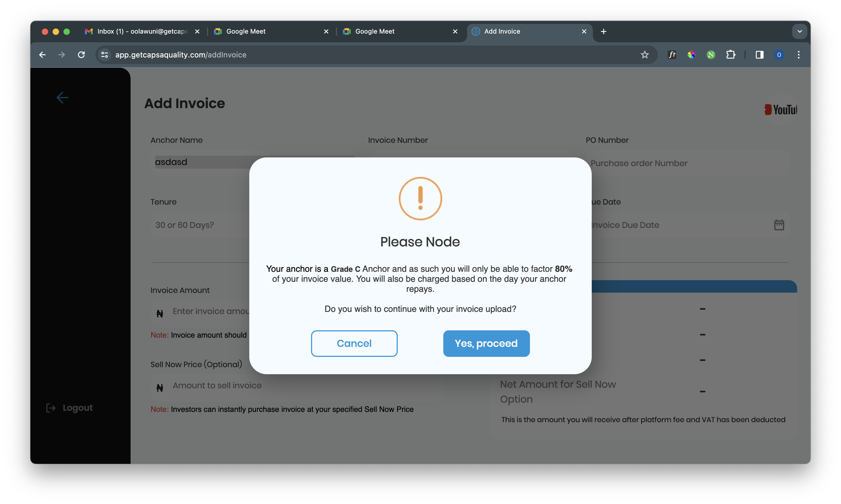841x504 pixels.
Task: Click the browser forward arrow
Action: tap(62, 55)
